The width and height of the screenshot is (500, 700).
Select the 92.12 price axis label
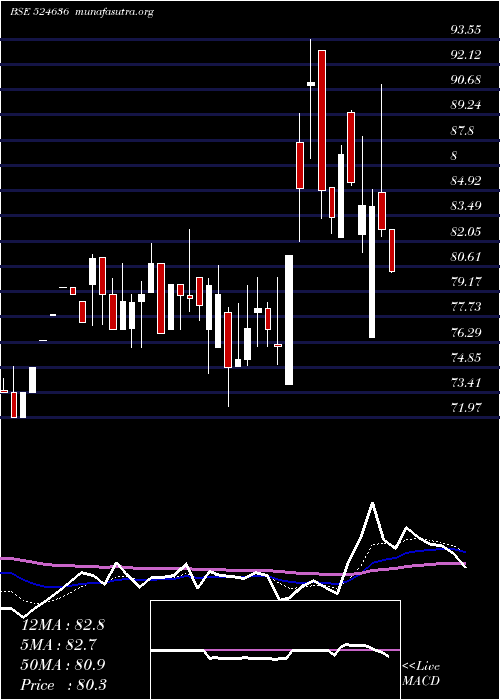click(466, 54)
